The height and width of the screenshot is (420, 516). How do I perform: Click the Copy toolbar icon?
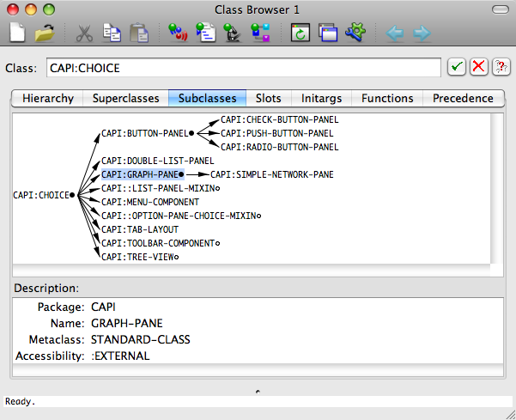pyautogui.click(x=112, y=33)
